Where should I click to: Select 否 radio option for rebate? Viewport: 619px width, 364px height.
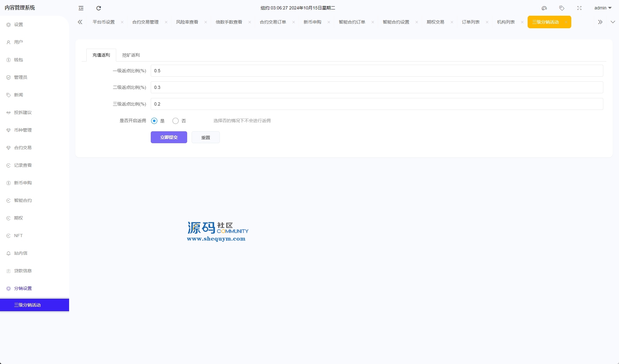(x=176, y=121)
